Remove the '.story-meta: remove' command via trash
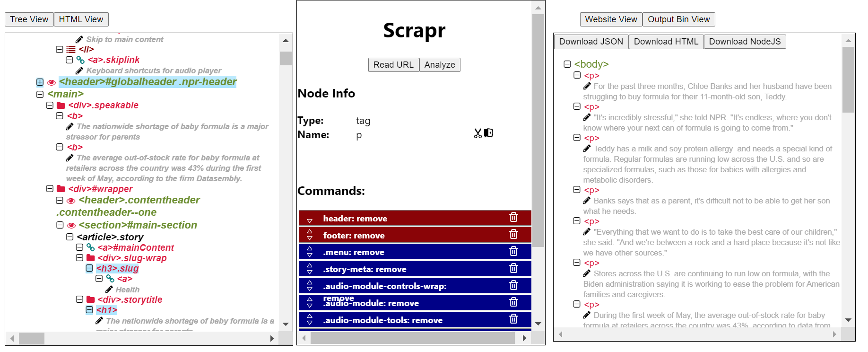 click(513, 268)
